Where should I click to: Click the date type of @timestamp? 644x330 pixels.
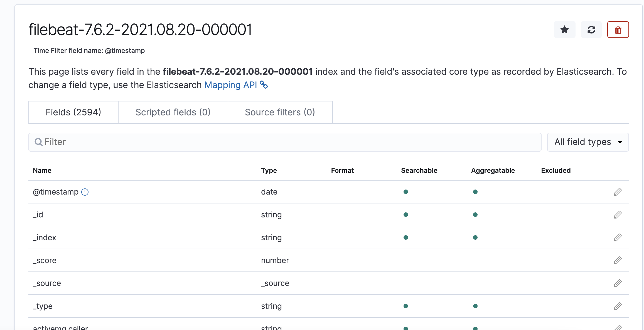(269, 192)
